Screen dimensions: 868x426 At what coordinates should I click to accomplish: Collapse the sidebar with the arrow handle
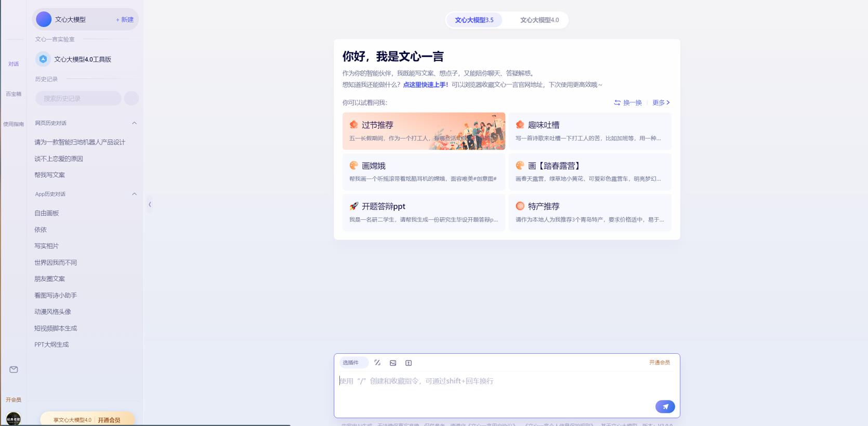tap(150, 204)
